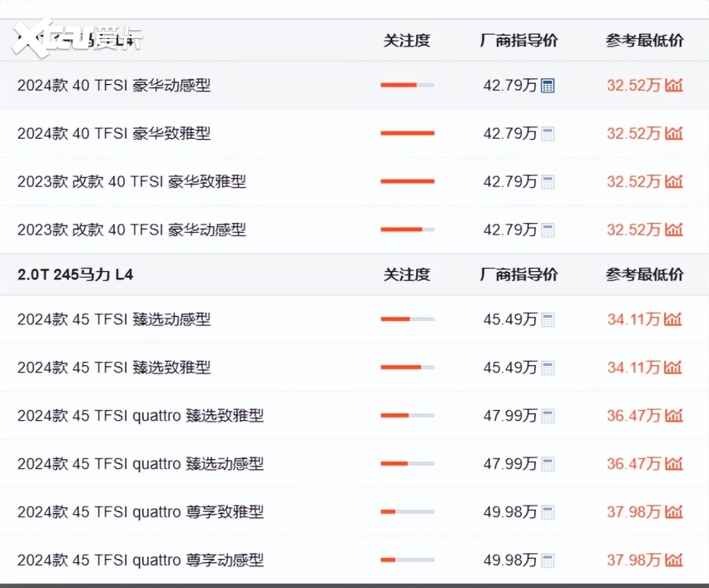Open calculator icon for 2023款 改款 40 TFSI 豪华致雅型
The height and width of the screenshot is (588, 709).
click(547, 182)
